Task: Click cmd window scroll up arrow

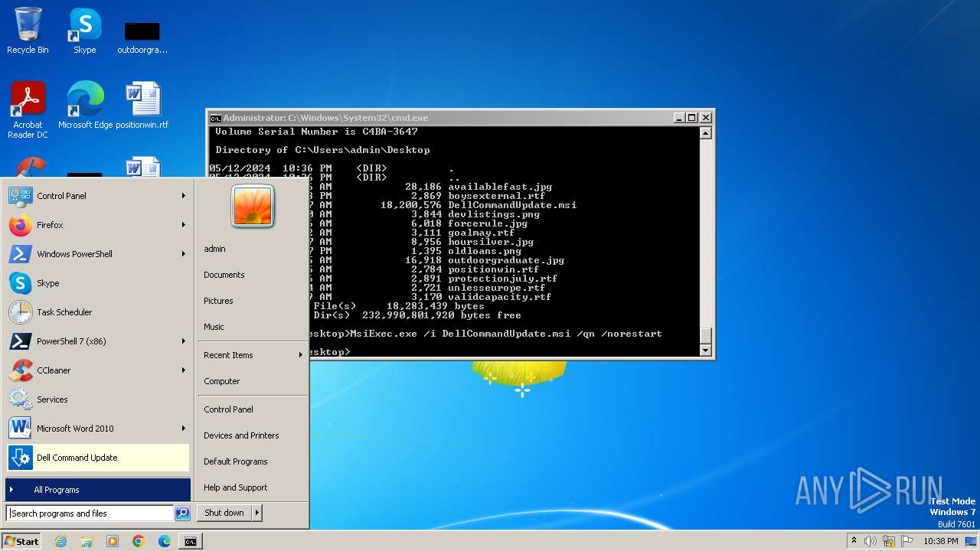Action: click(706, 133)
